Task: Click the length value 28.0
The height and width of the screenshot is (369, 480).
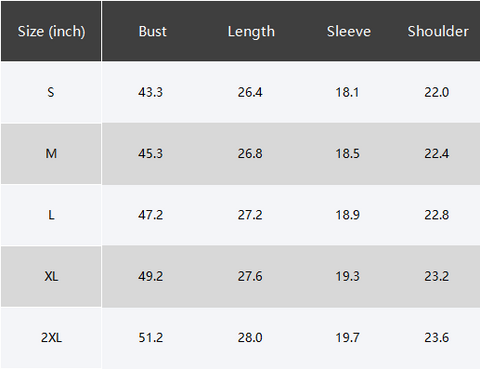Action: click(250, 338)
